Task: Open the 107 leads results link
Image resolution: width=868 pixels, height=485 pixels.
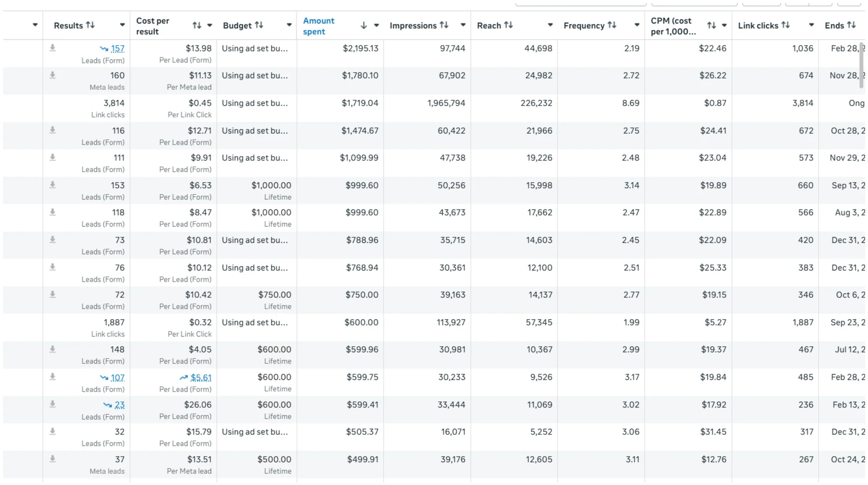Action: pos(117,377)
